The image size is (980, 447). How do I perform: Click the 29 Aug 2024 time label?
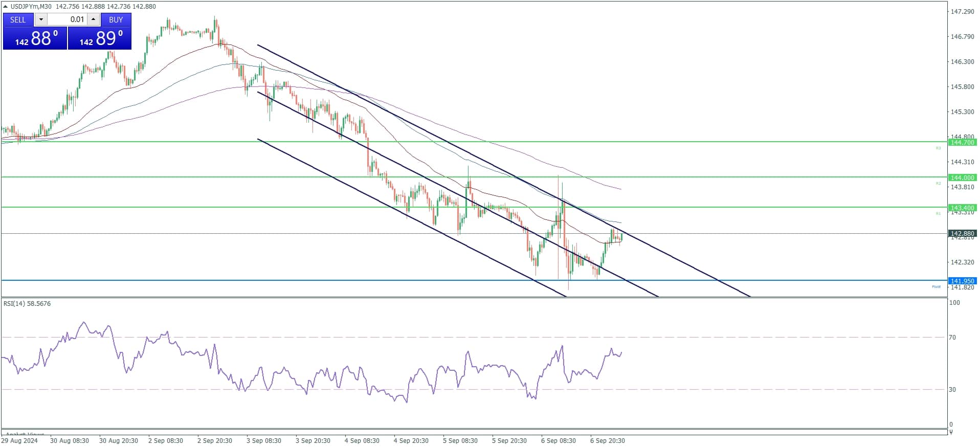19,440
